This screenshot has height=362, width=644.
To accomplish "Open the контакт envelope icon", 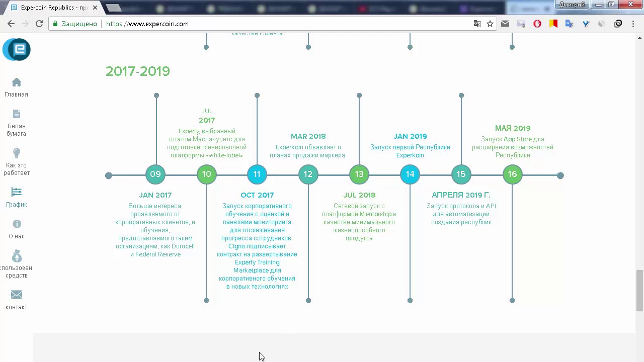I will click(17, 295).
